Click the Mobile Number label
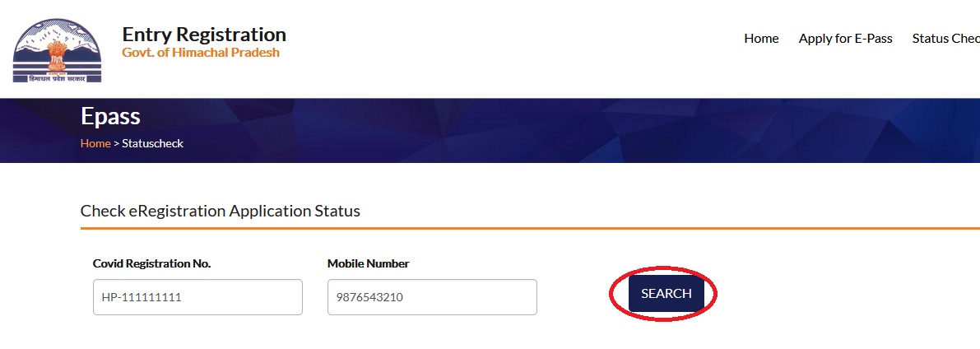 tap(368, 263)
